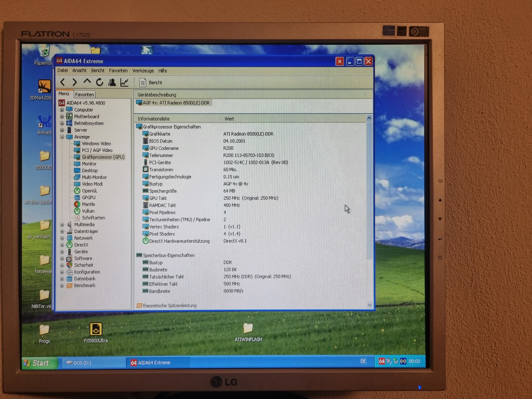This screenshot has width=532, height=399.
Task: Click the Sicherheit shield icon in the tree
Action: point(69,265)
